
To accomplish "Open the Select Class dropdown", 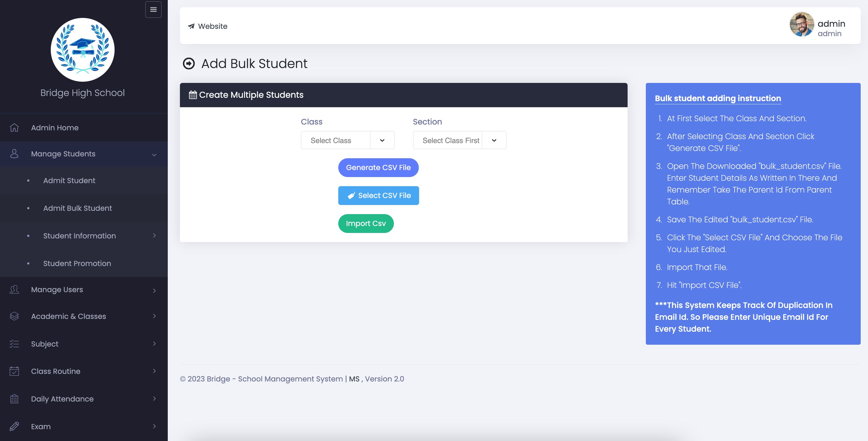I will [x=347, y=140].
